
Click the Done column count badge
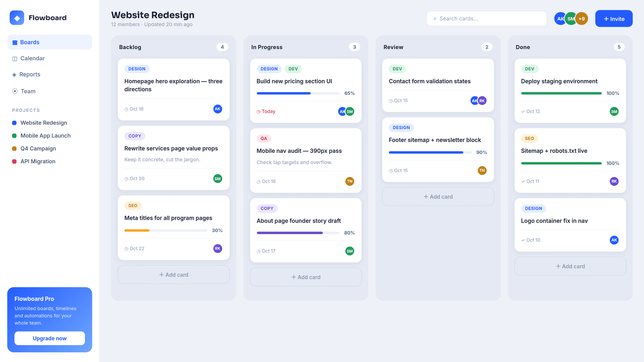(x=619, y=47)
